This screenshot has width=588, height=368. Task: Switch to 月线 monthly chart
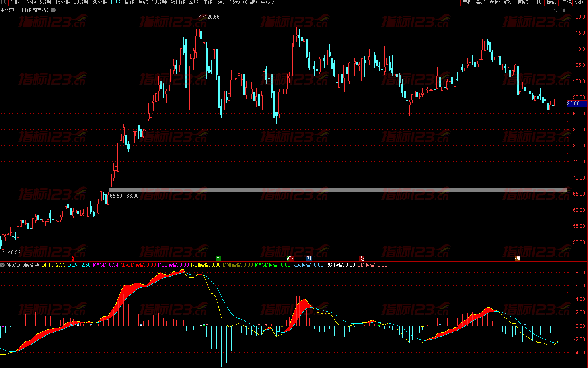click(x=143, y=2)
